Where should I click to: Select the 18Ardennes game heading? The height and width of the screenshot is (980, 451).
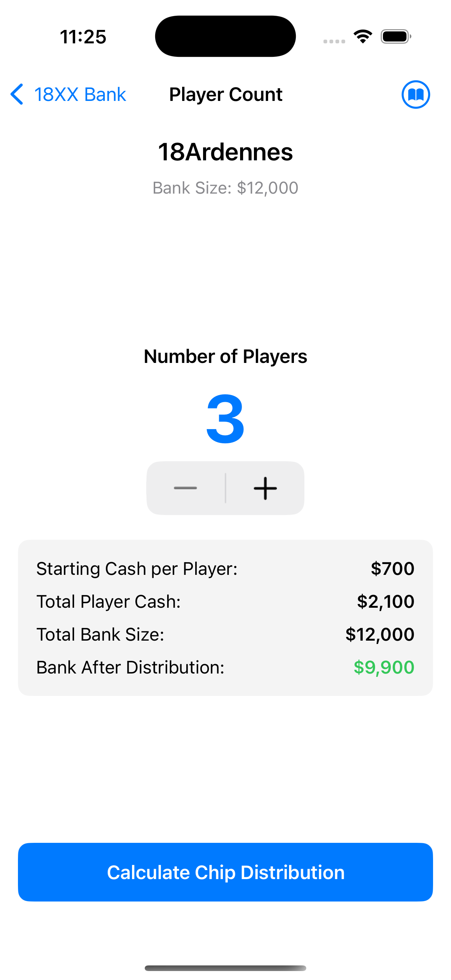coord(225,152)
